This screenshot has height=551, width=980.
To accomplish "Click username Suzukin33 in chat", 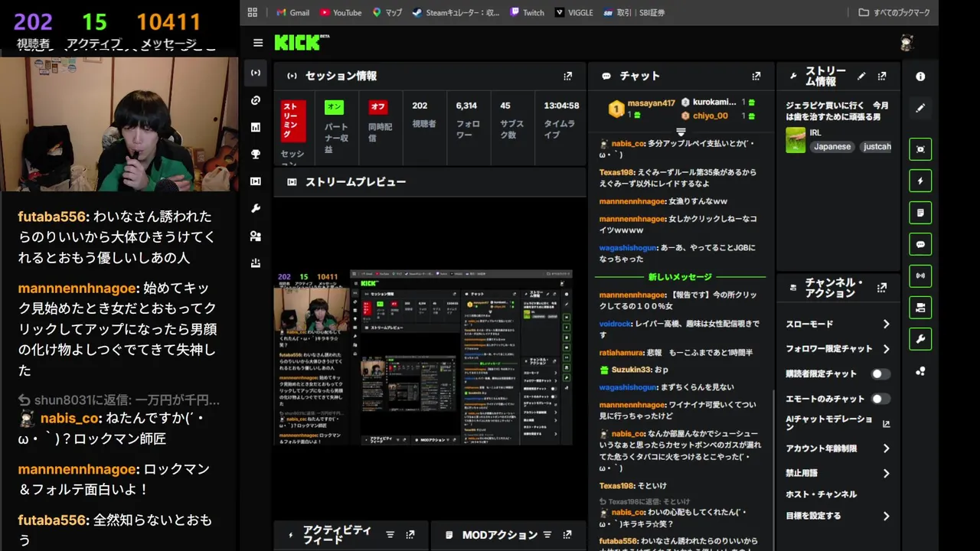I will point(631,370).
